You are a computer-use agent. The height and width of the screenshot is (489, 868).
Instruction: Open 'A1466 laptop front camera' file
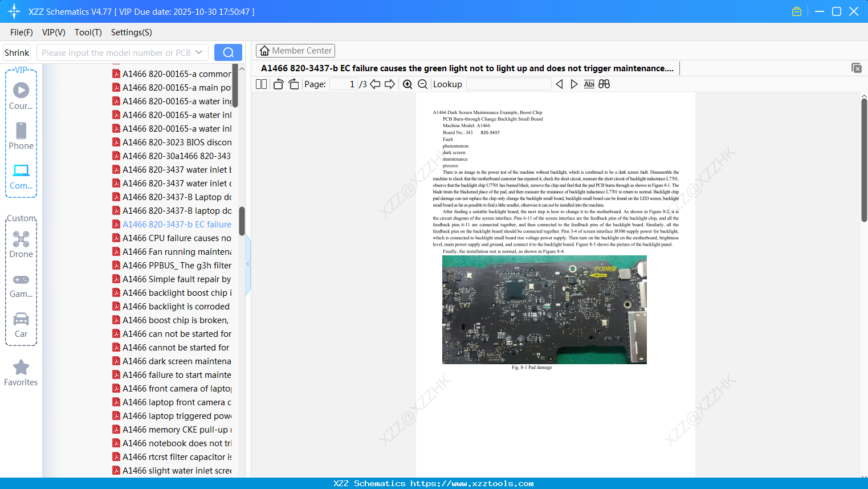(177, 402)
